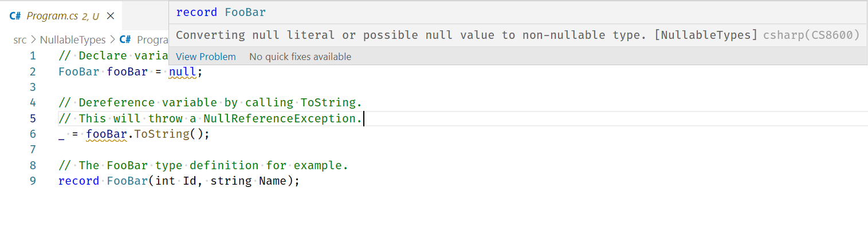The height and width of the screenshot is (227, 868).
Task: Open NullableTypes breadcrumb folder
Action: tap(73, 40)
